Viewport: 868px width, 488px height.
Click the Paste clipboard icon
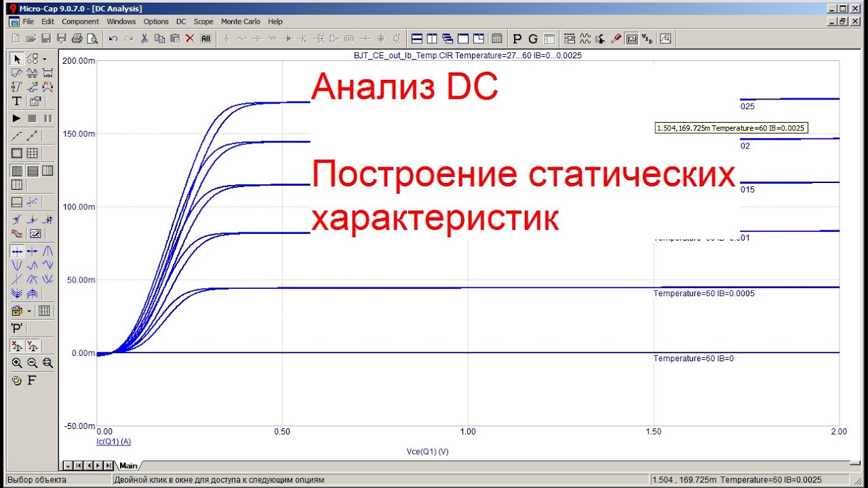click(x=175, y=39)
